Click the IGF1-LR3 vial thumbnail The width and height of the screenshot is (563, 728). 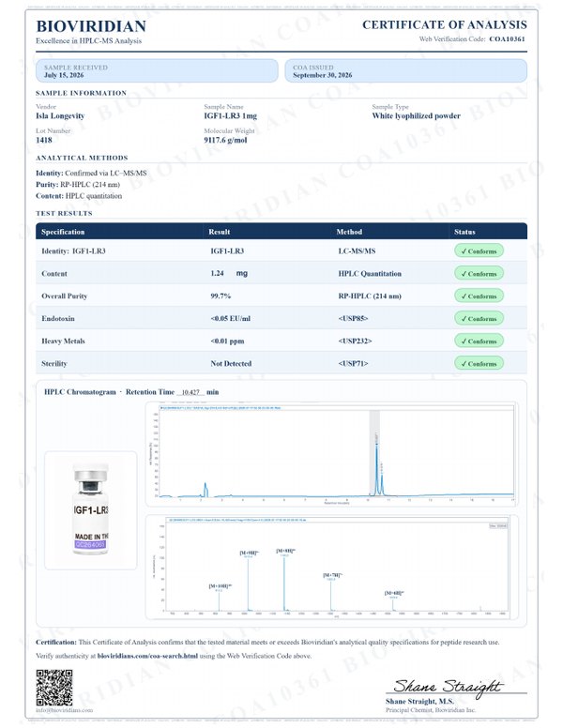pos(91,509)
